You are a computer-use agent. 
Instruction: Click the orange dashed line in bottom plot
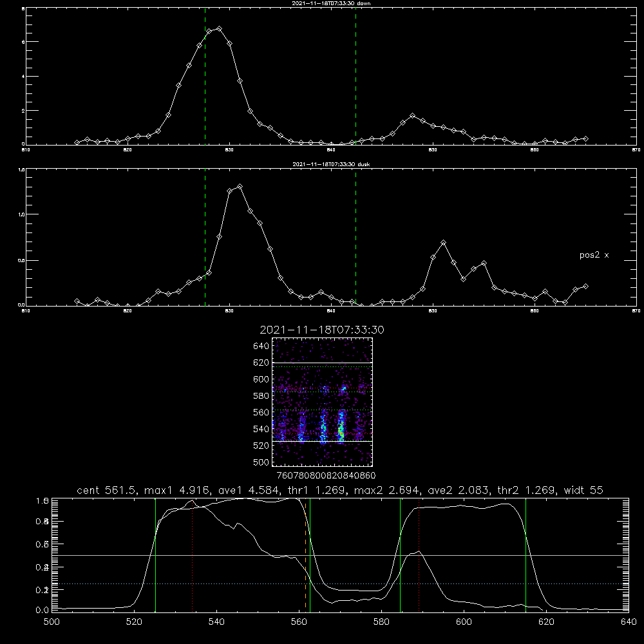[305, 555]
